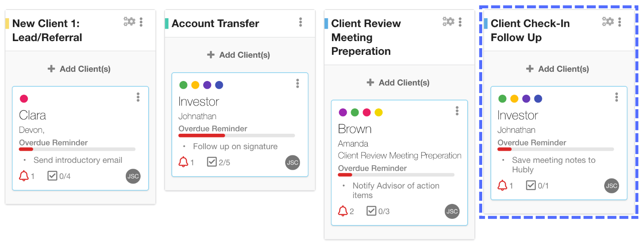
Task: Click the 0/4 task checkbox on Clara card
Action: pyautogui.click(x=52, y=176)
